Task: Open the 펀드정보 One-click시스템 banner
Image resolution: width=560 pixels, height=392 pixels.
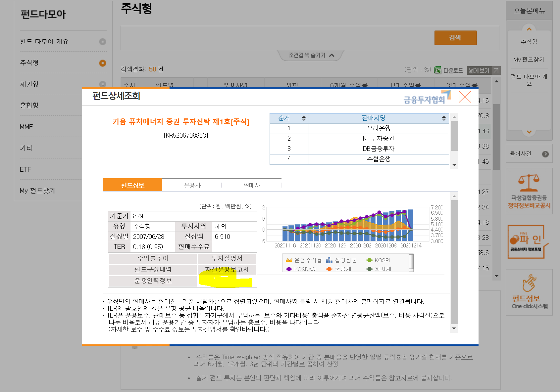Action: coord(529,292)
